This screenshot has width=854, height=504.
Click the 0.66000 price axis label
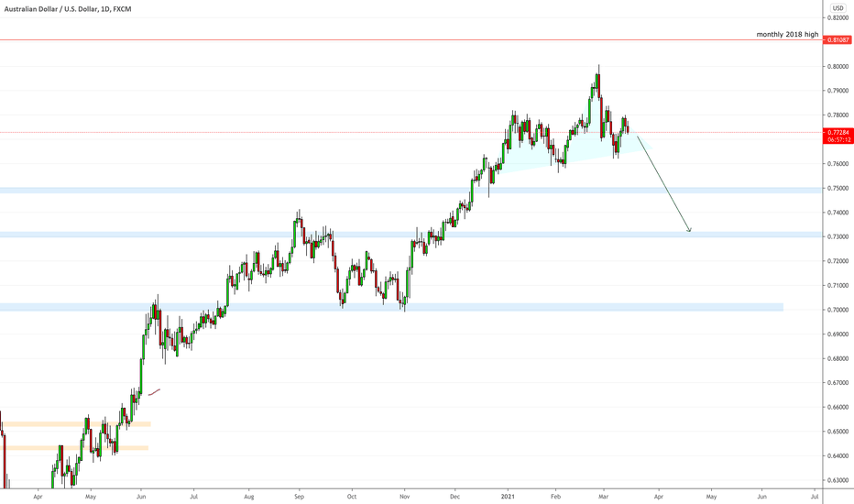pos(838,408)
